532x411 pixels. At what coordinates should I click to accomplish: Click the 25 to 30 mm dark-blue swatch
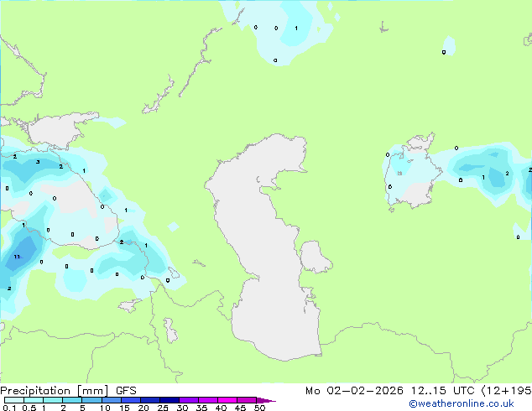[x=170, y=400]
